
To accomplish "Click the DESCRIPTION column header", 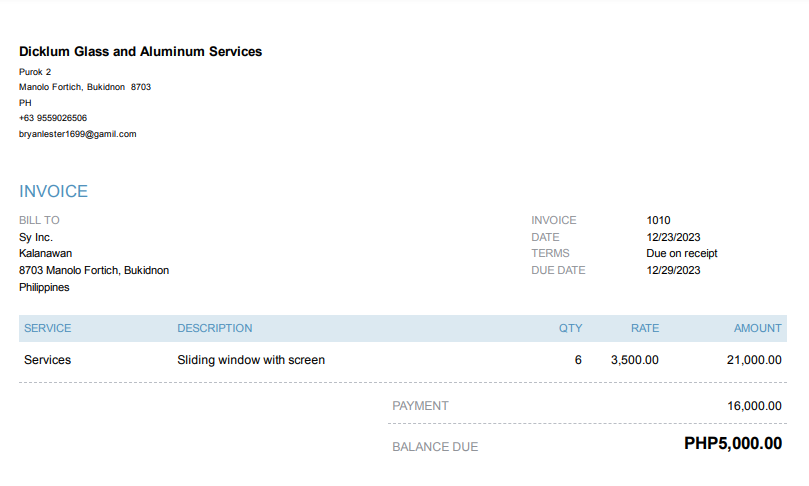I will pyautogui.click(x=215, y=328).
